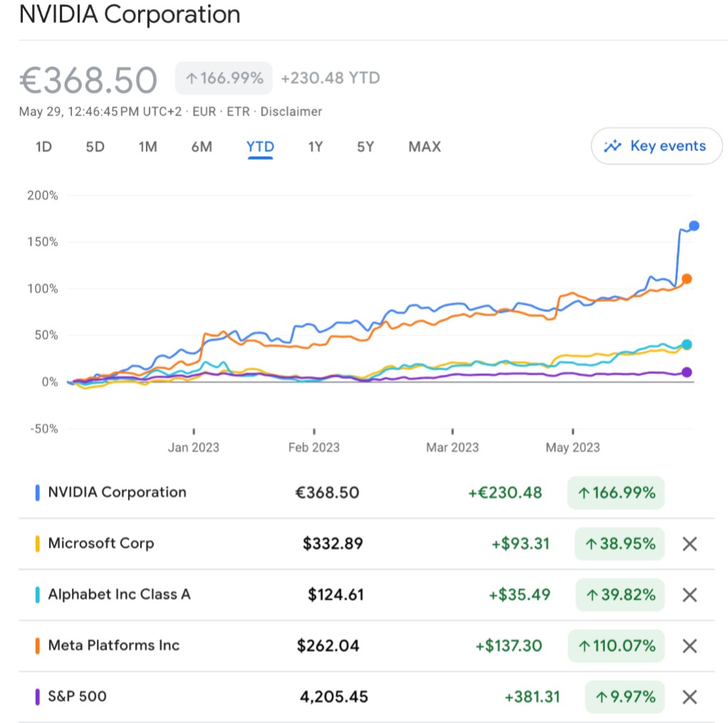This screenshot has width=728, height=723.
Task: Click the NVIDIA blue endpoint dot on chart
Action: (694, 226)
